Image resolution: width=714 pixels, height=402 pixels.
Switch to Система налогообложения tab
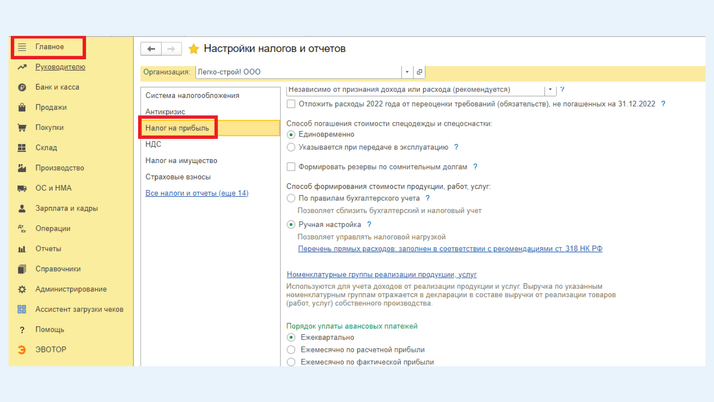click(x=192, y=96)
